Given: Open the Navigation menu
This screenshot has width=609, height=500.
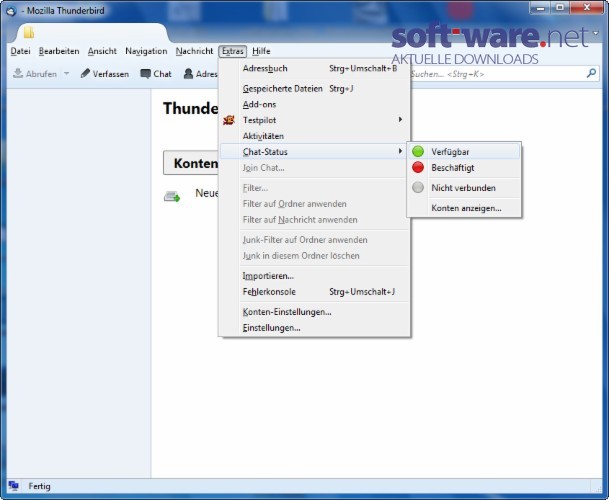Looking at the screenshot, I should tap(146, 51).
